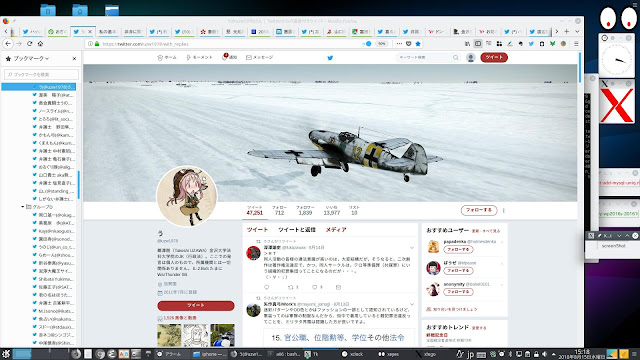Follow anonymity in recommended users

click(458, 292)
